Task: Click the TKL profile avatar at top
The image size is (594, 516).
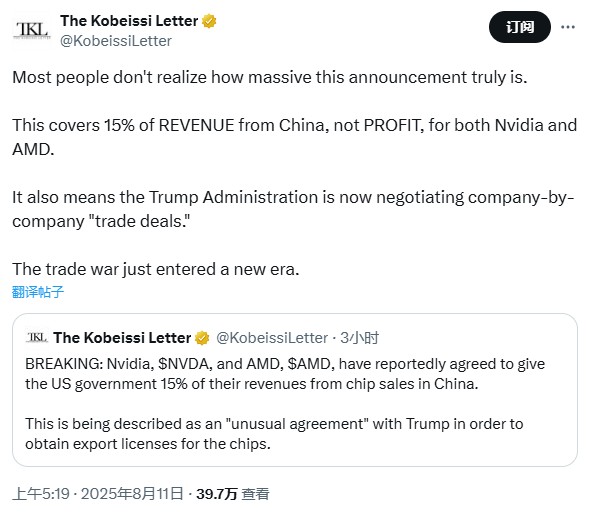Action: [x=32, y=30]
